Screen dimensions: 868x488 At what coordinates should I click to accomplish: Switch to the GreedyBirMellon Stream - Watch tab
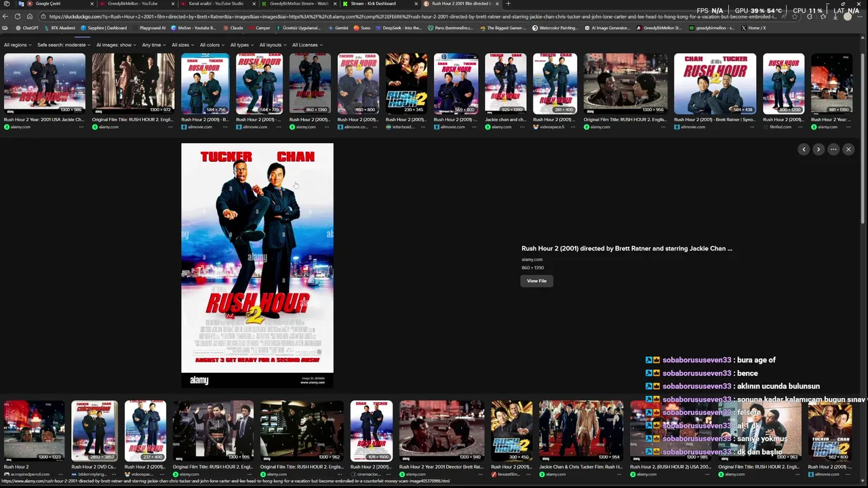coord(298,3)
